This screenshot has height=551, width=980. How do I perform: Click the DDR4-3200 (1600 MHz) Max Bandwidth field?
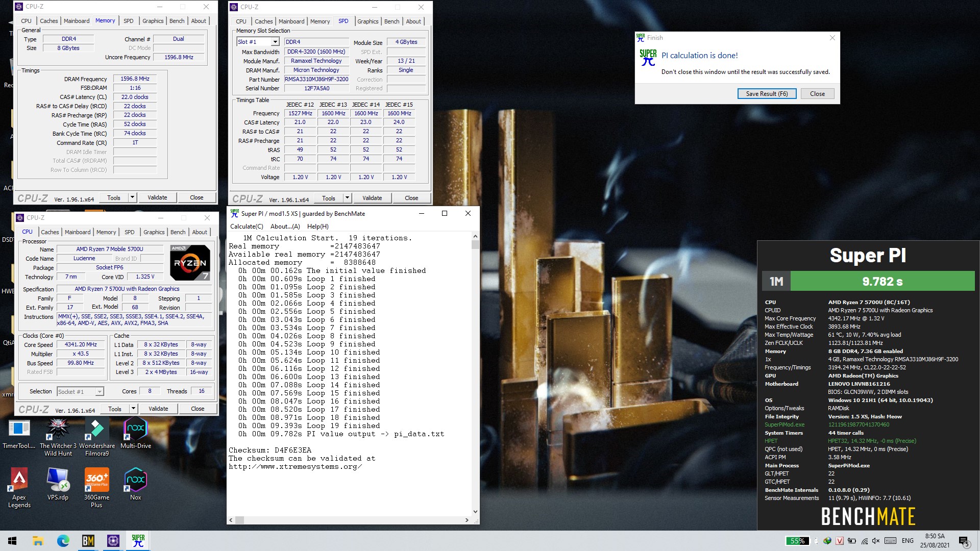click(316, 52)
